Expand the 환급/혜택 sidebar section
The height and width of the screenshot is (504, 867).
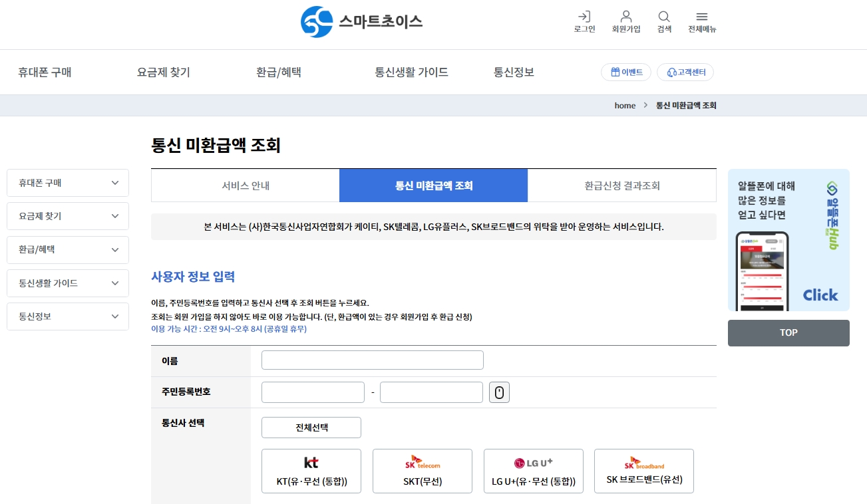(67, 249)
